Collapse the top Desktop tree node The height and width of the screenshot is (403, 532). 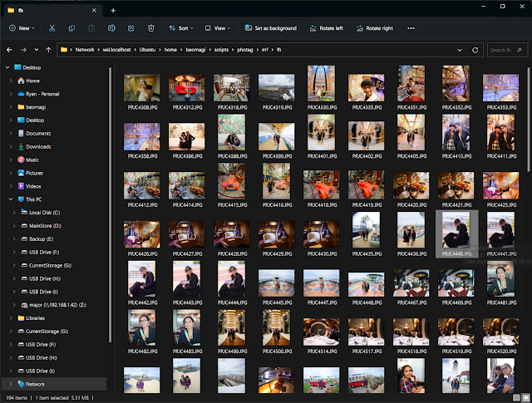[x=7, y=67]
